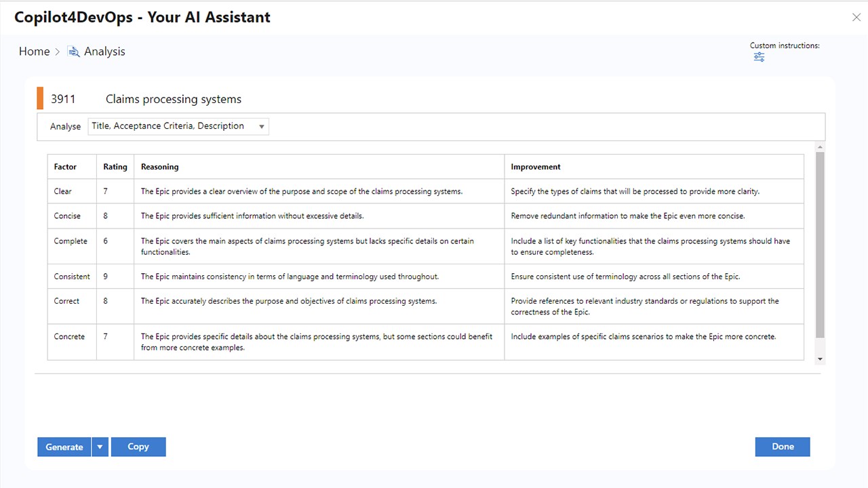
Task: Copy the analysis results
Action: (138, 447)
